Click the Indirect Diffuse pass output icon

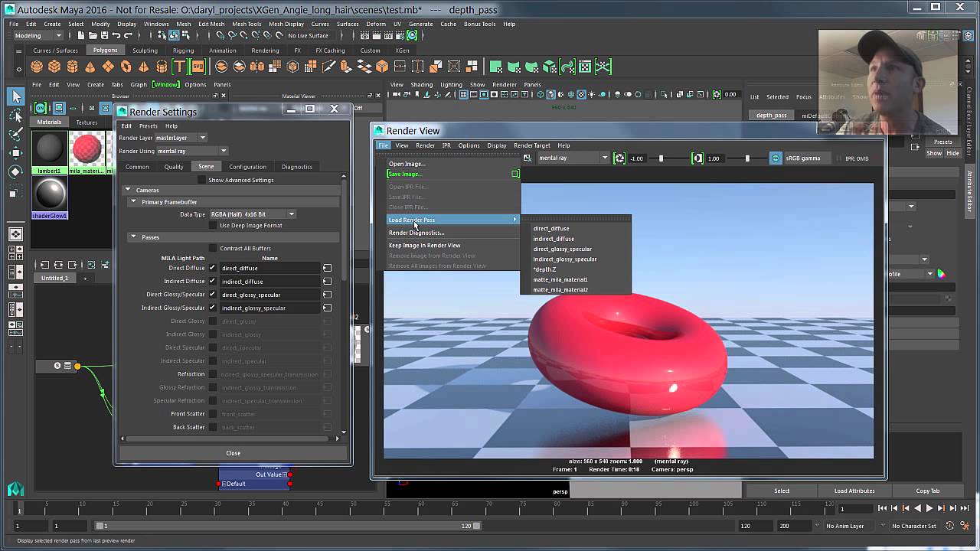(327, 281)
